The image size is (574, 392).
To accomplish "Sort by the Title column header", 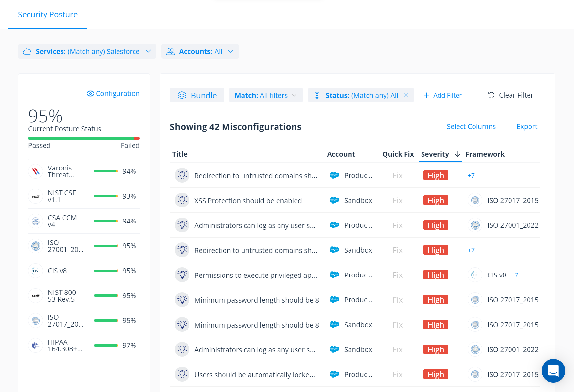I will click(180, 154).
